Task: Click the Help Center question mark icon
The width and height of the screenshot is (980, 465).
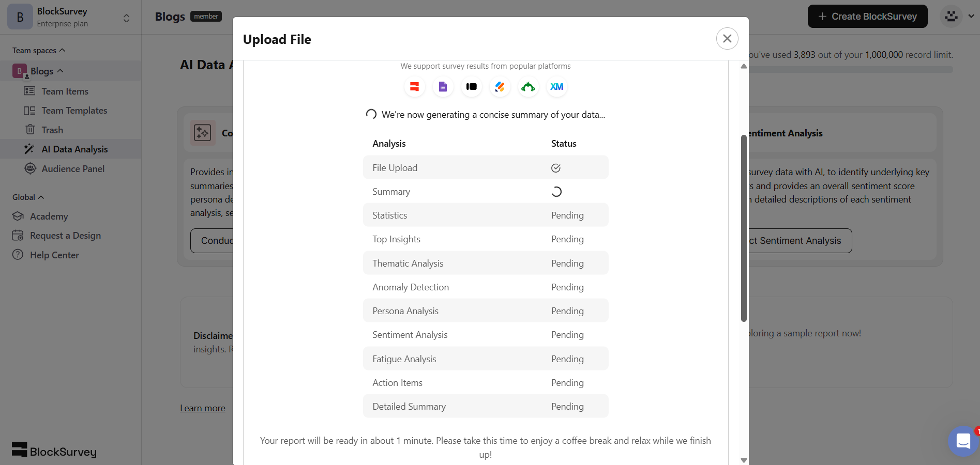Action: [x=18, y=255]
